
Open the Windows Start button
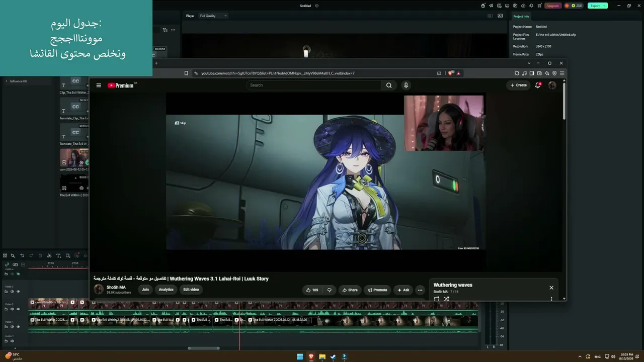click(x=300, y=357)
